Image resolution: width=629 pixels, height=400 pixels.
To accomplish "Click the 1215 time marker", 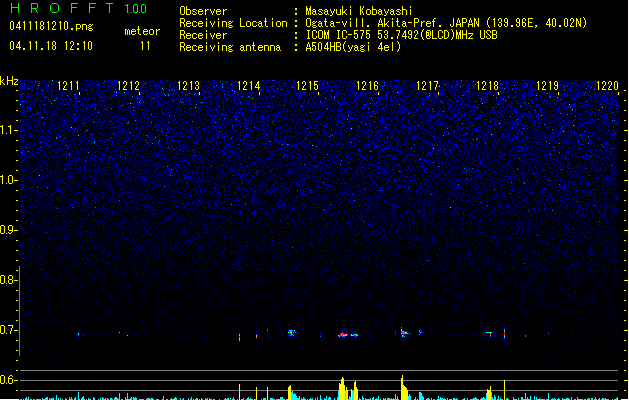I will (x=307, y=86).
